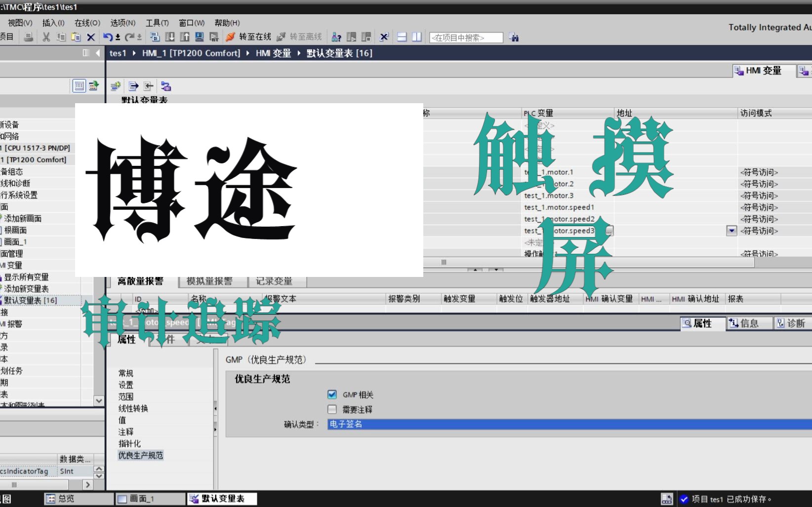This screenshot has height=507, width=812.
Task: Split editor space horizontally
Action: 402,37
